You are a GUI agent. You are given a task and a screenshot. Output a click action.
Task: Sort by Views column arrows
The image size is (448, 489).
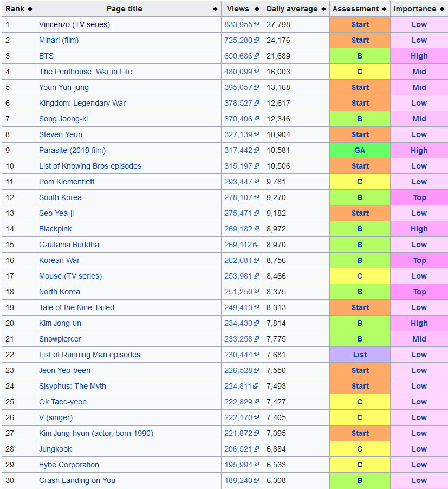point(257,9)
